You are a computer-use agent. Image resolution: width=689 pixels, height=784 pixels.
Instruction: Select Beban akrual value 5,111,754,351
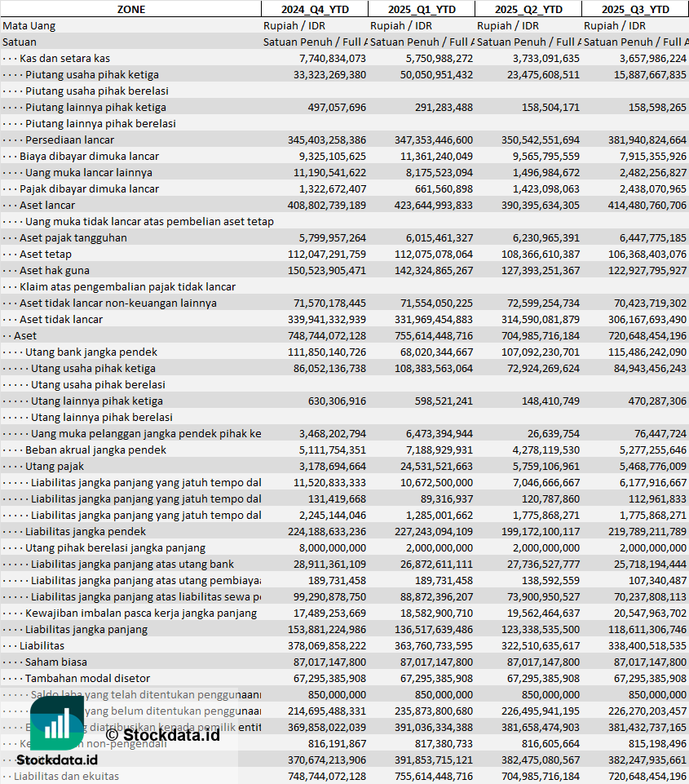(333, 450)
